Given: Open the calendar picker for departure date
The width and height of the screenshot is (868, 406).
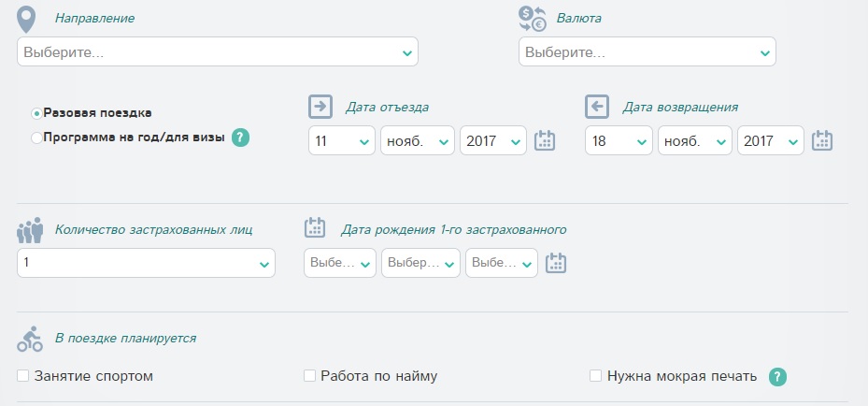Looking at the screenshot, I should (544, 140).
